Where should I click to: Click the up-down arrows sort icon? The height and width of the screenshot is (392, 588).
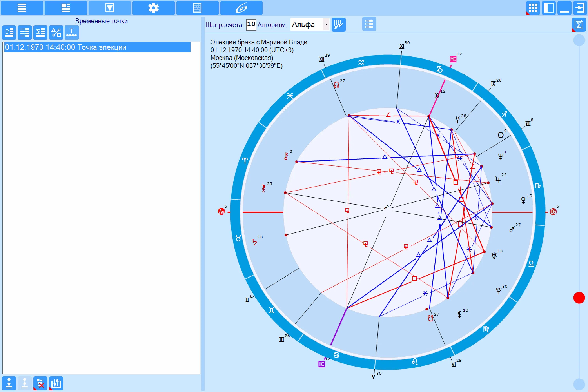pos(56,383)
